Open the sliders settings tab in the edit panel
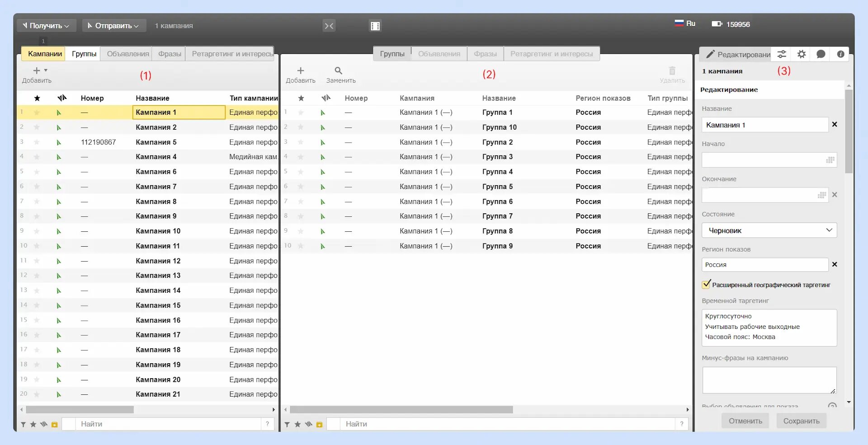 (x=782, y=54)
